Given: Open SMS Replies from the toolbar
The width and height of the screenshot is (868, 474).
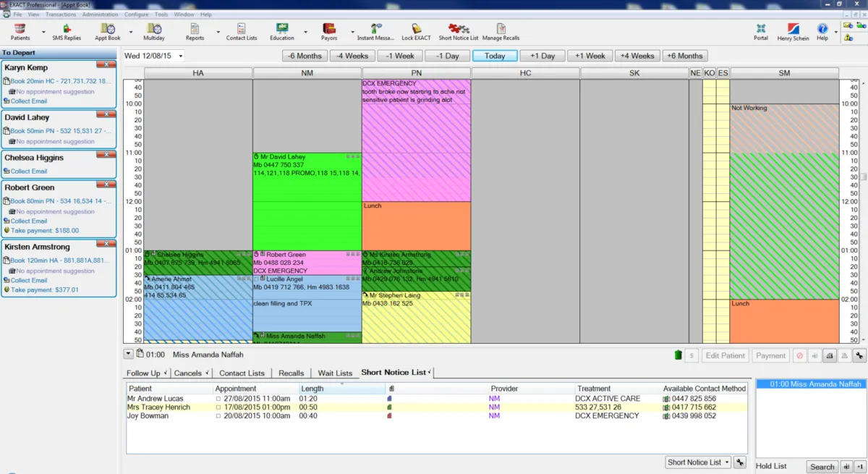Looking at the screenshot, I should [x=67, y=31].
